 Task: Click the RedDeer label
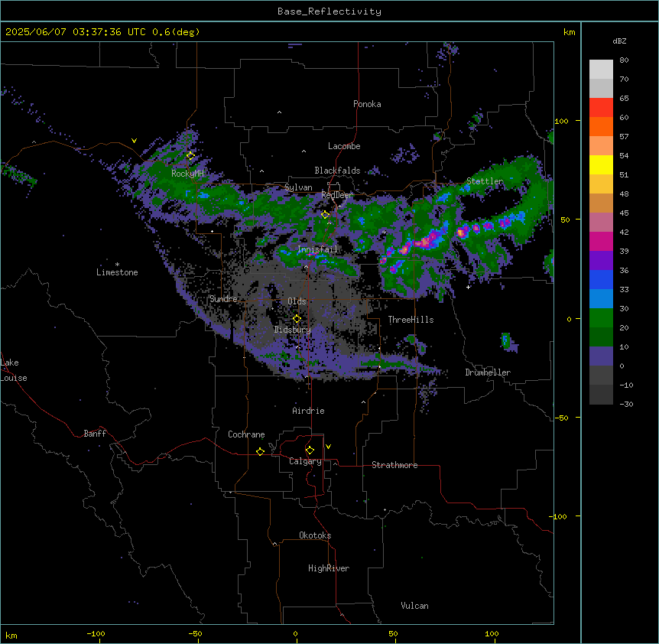click(x=337, y=195)
